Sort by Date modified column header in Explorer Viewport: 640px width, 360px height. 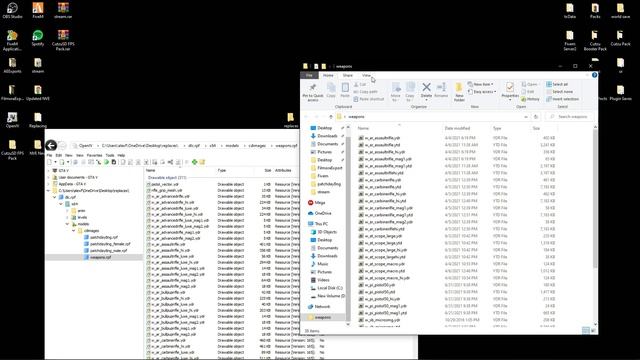457,128
